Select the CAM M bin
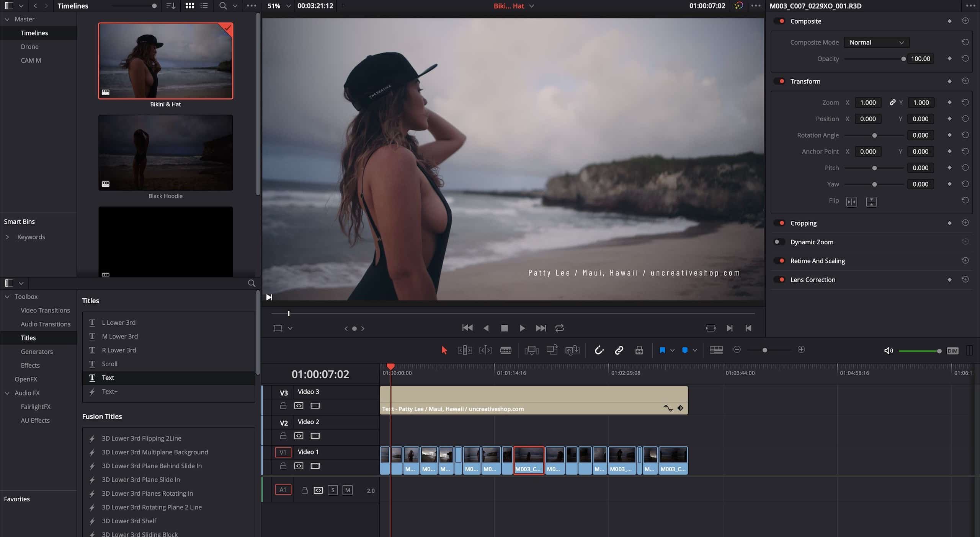The image size is (980, 537). click(31, 60)
